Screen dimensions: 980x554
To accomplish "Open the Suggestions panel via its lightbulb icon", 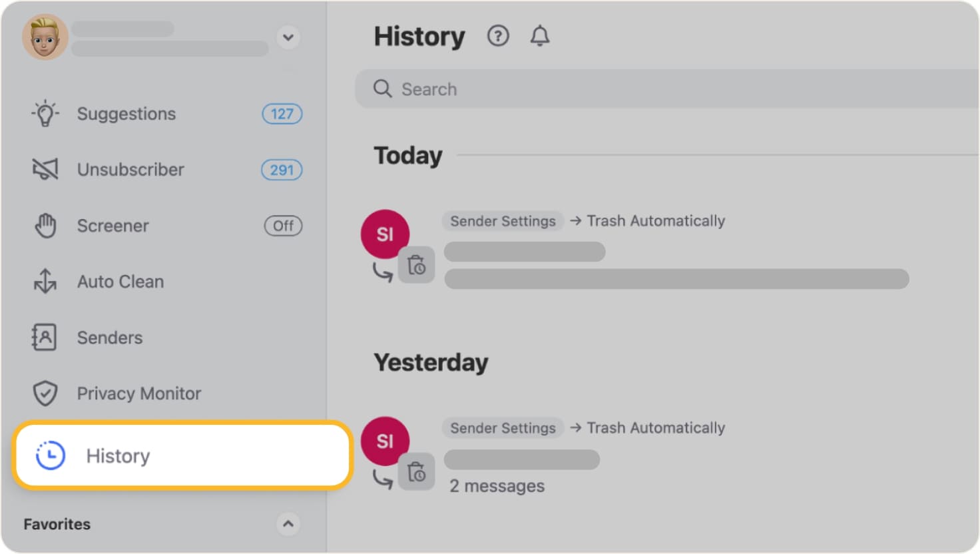I will pos(45,113).
